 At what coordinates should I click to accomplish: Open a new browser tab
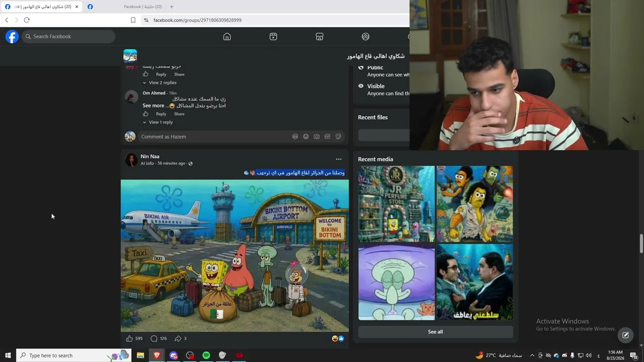click(172, 7)
